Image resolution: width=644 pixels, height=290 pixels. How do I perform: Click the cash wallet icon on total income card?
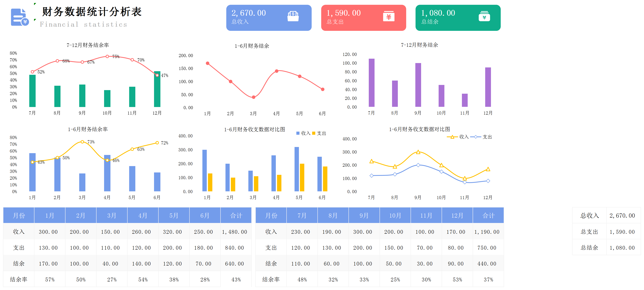click(x=293, y=16)
